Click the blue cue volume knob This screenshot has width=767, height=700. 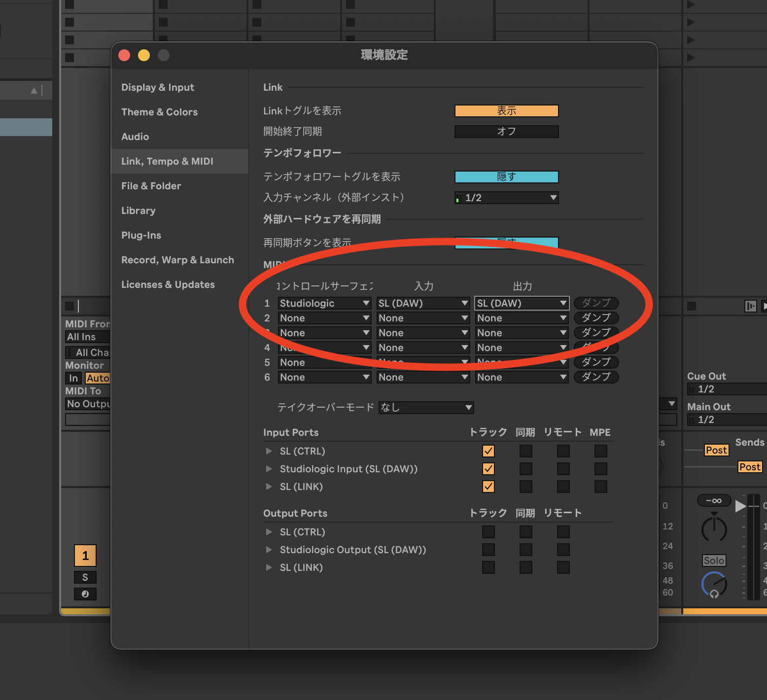(x=714, y=584)
